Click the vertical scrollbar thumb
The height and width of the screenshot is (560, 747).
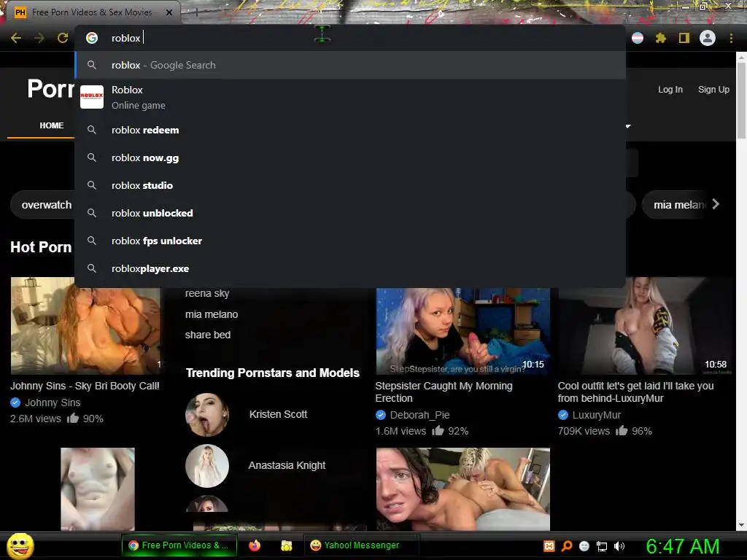coord(741,100)
